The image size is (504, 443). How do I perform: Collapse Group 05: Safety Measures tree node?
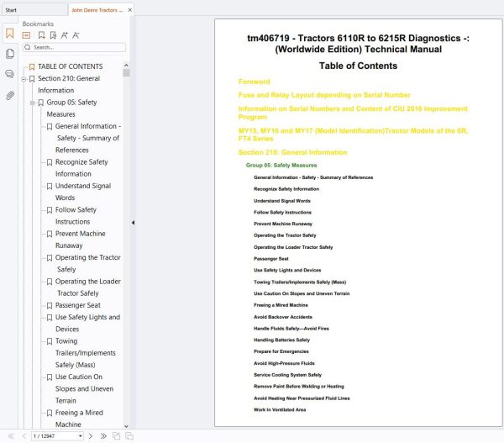point(32,103)
